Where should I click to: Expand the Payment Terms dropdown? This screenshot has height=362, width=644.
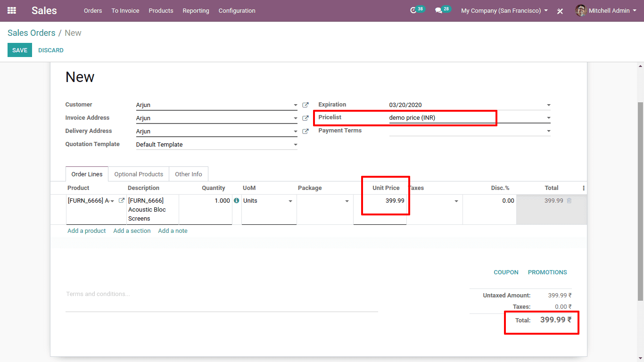coord(549,131)
